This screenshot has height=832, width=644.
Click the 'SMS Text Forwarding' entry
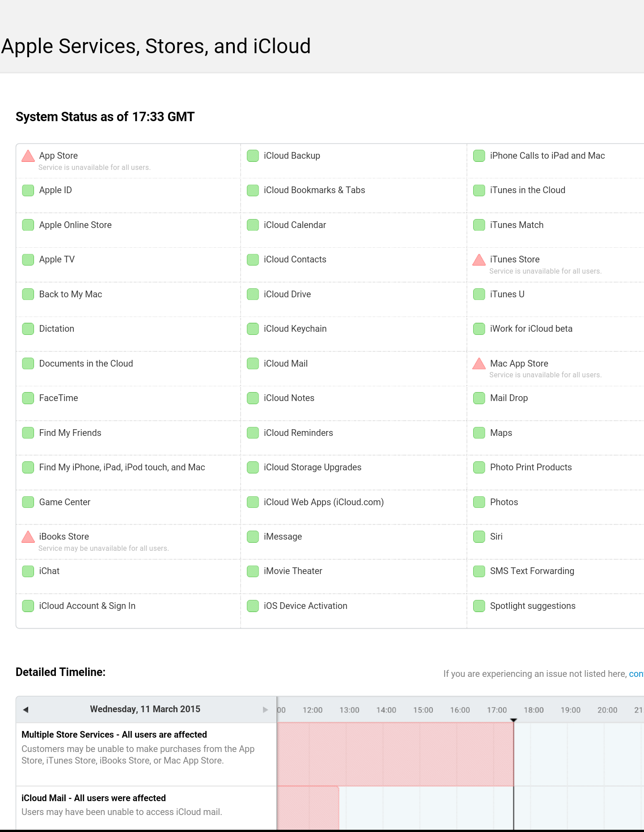pos(532,571)
